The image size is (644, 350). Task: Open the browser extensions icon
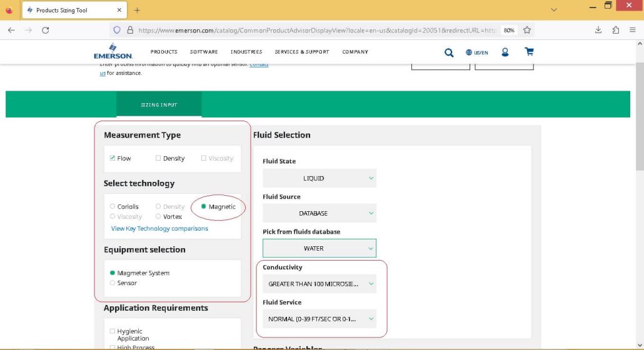click(x=616, y=30)
